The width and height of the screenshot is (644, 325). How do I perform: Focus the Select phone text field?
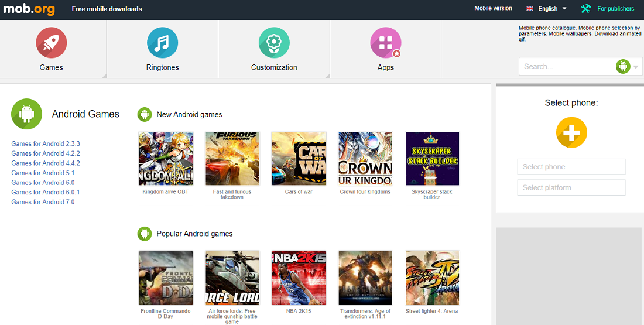point(571,167)
